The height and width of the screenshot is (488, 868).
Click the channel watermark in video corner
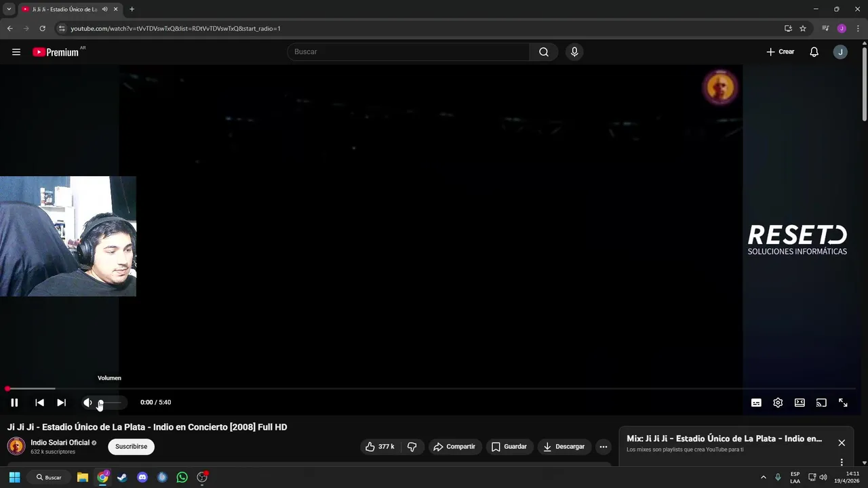tap(720, 87)
